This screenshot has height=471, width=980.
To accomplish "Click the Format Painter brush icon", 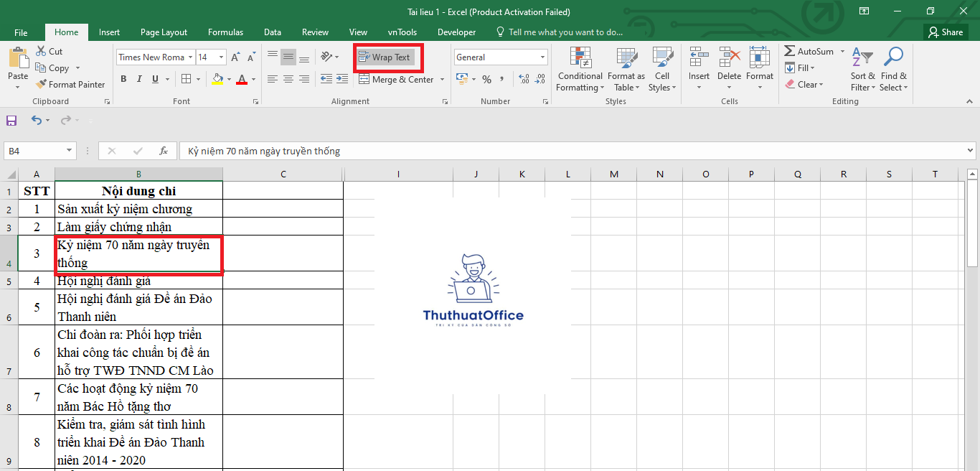I will coord(41,85).
